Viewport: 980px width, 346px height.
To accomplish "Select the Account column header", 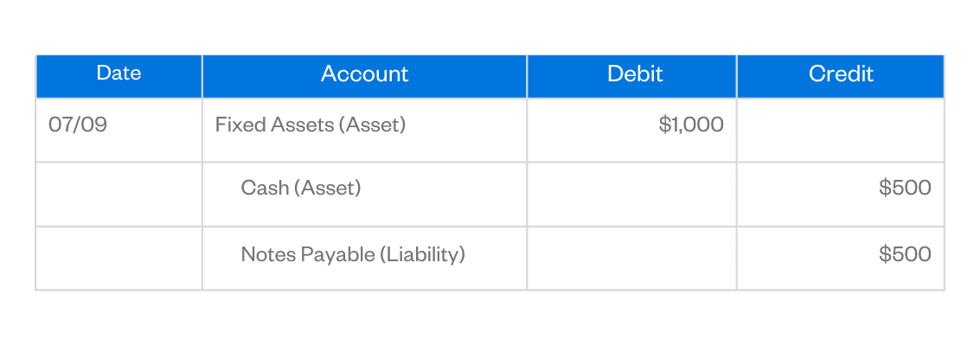I will click(x=364, y=74).
